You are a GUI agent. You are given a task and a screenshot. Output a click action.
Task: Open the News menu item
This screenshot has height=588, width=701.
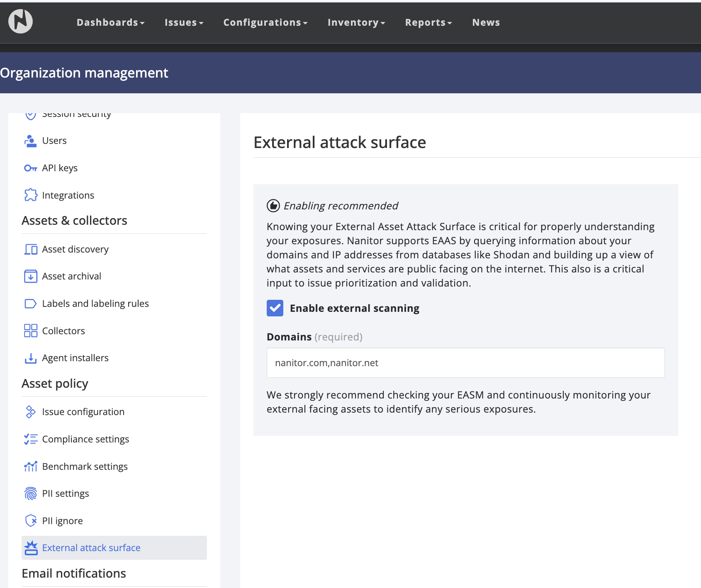[x=486, y=22]
